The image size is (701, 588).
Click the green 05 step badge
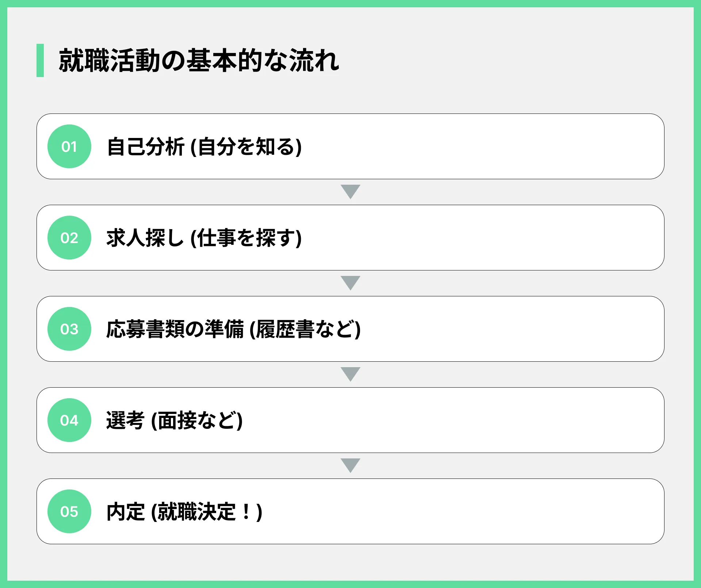coord(69,511)
